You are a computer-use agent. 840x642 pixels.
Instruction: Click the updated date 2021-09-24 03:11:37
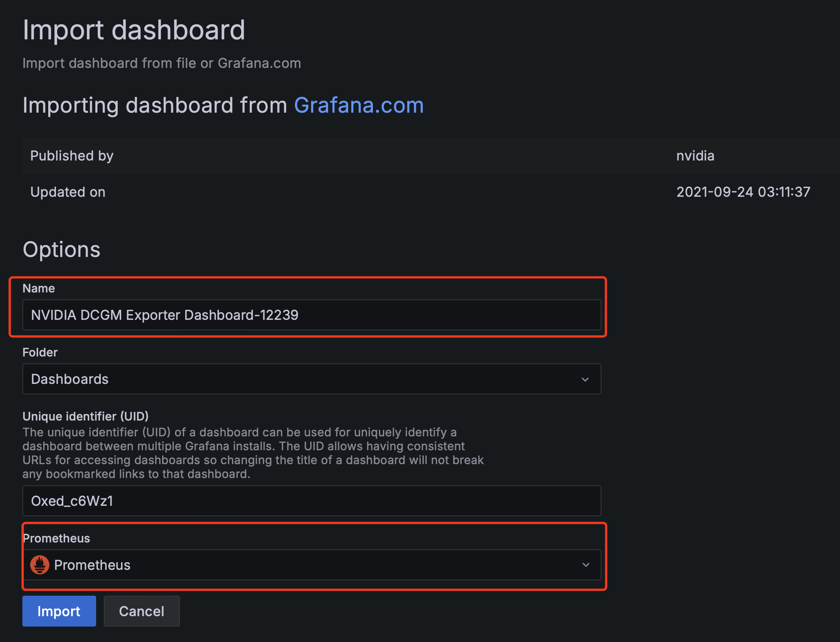point(743,192)
